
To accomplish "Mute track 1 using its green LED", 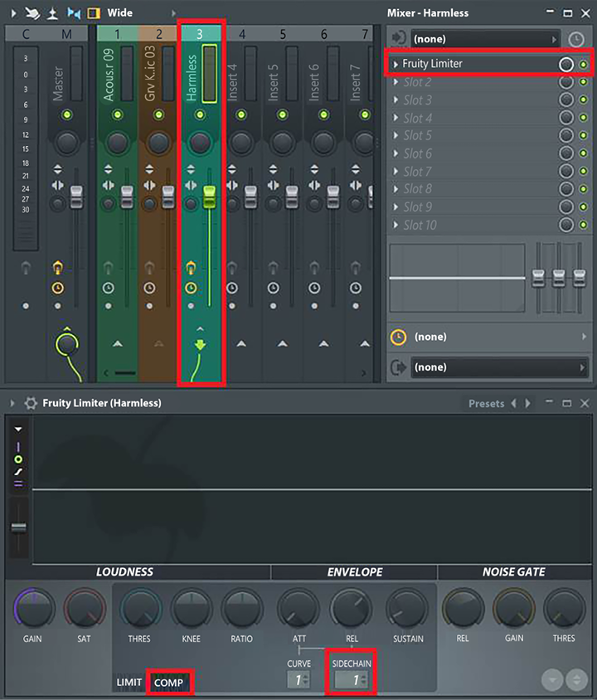I will tap(118, 114).
